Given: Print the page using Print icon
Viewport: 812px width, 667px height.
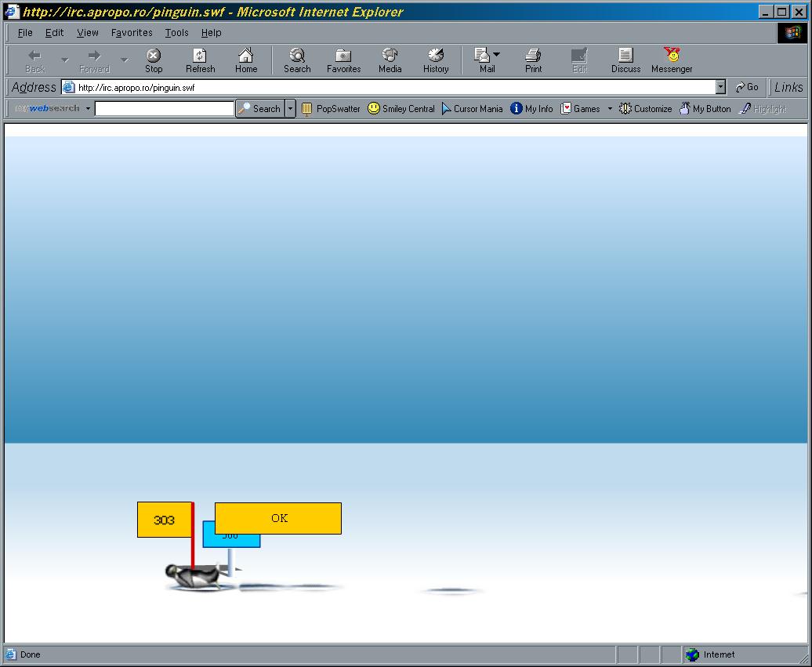Looking at the screenshot, I should point(533,60).
